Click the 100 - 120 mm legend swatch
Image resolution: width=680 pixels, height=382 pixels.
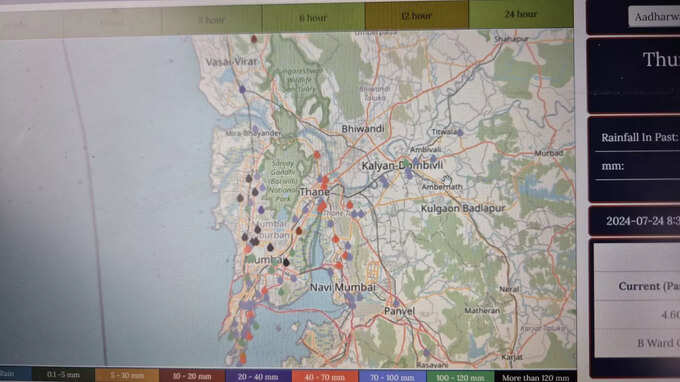click(x=460, y=377)
